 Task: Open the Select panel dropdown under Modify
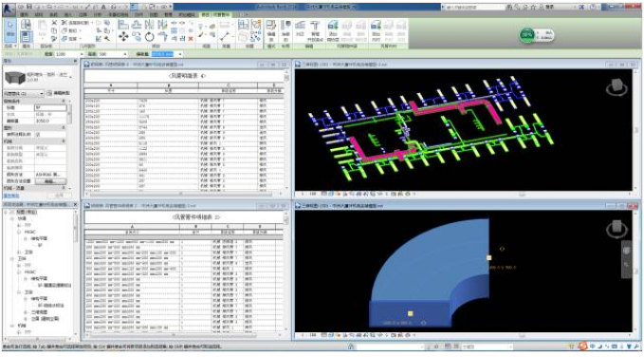tap(10, 47)
